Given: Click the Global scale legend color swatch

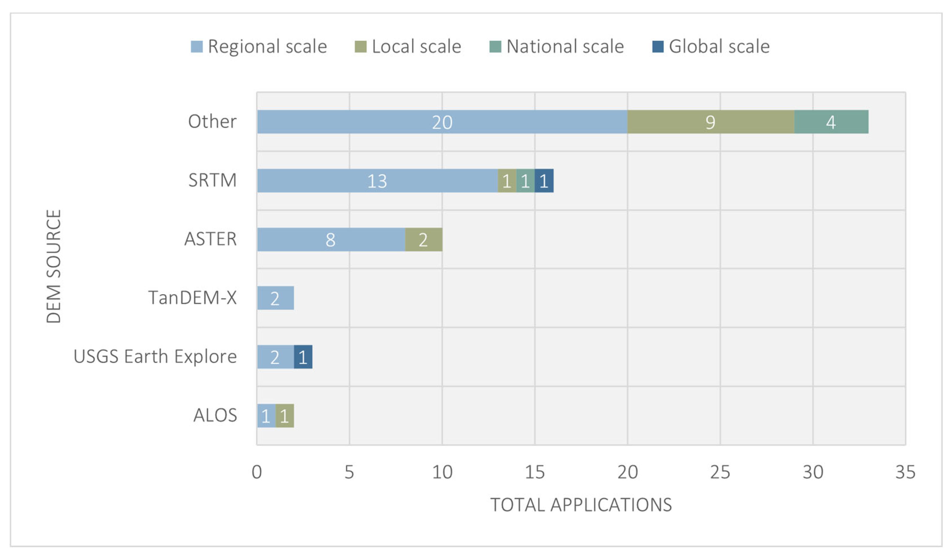Looking at the screenshot, I should click(658, 47).
